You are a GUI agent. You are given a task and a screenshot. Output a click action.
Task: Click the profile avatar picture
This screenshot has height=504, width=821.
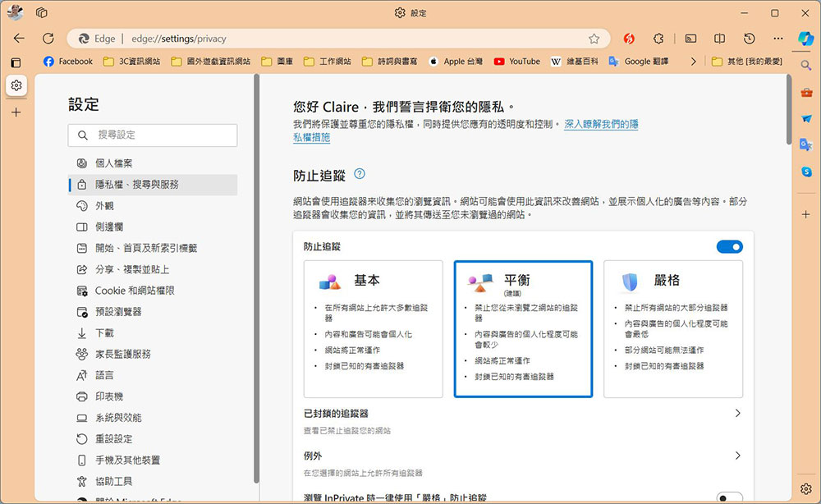click(15, 12)
